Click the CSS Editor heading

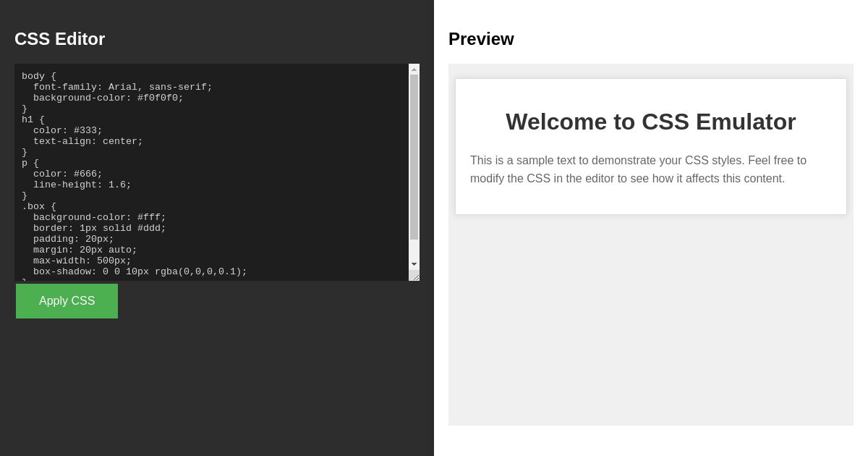click(59, 39)
